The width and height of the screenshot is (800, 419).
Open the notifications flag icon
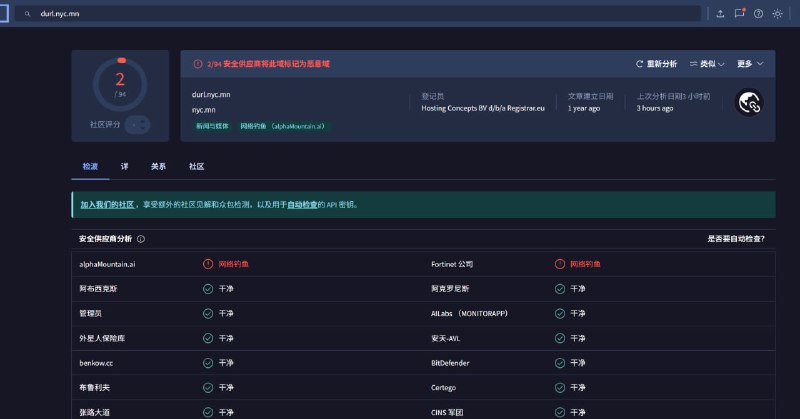pos(739,14)
